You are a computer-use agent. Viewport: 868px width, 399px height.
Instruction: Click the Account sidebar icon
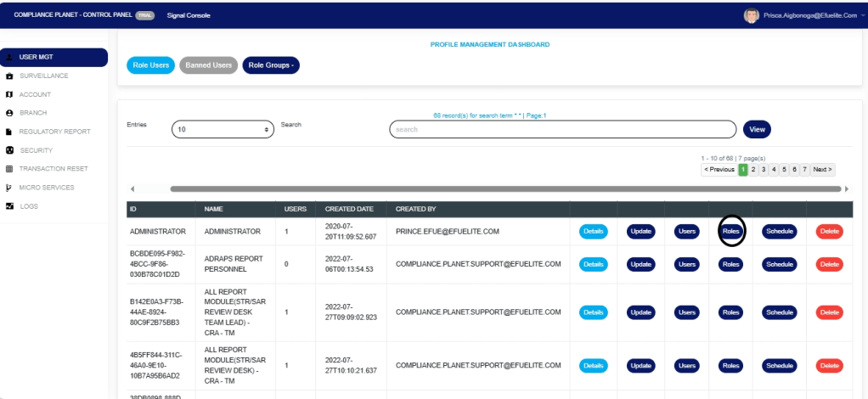(9, 94)
